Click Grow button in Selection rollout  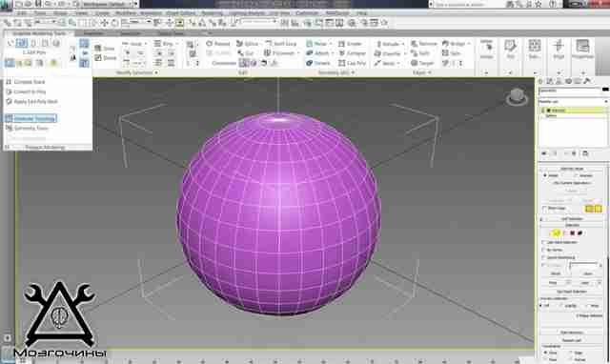click(x=587, y=273)
